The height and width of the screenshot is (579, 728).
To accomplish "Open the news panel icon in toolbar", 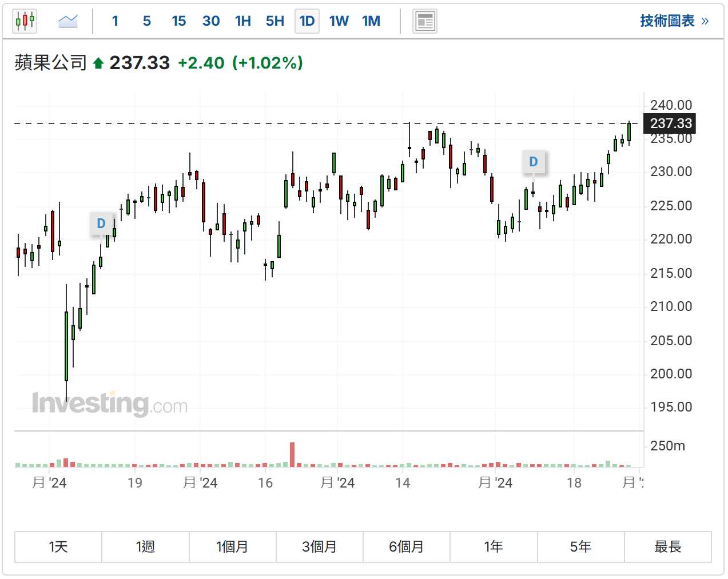I will pos(424,22).
